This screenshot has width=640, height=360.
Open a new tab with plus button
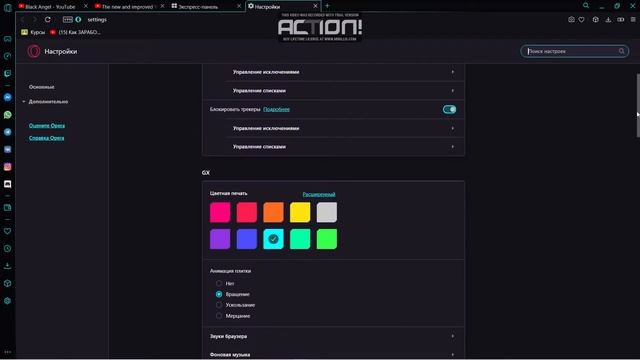327,6
